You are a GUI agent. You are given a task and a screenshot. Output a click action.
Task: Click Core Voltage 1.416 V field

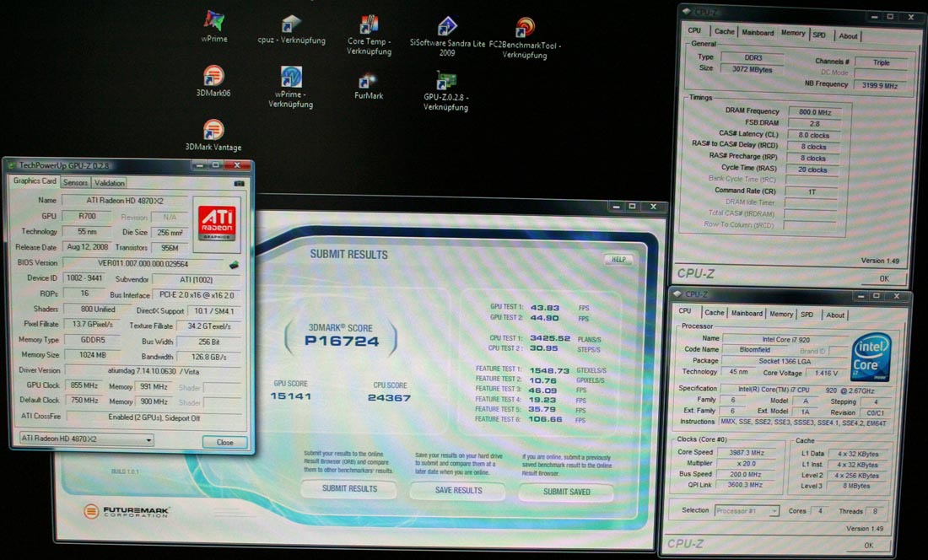point(825,373)
